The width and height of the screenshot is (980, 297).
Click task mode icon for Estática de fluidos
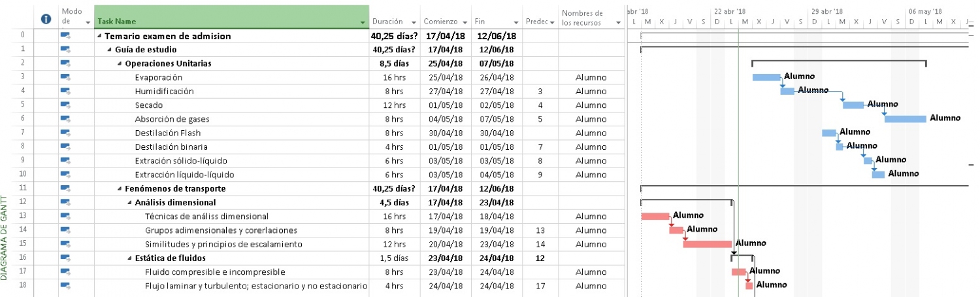pos(65,258)
